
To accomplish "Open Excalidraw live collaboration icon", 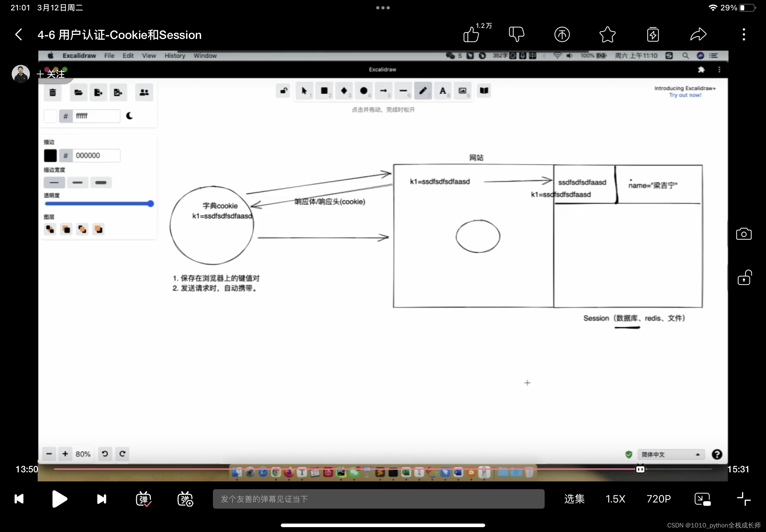I will 144,92.
